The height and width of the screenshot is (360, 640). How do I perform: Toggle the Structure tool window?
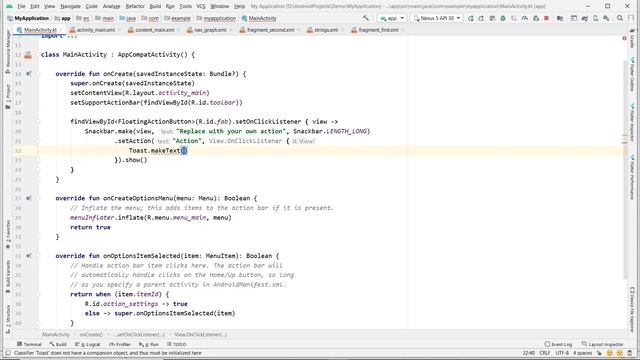click(x=8, y=319)
